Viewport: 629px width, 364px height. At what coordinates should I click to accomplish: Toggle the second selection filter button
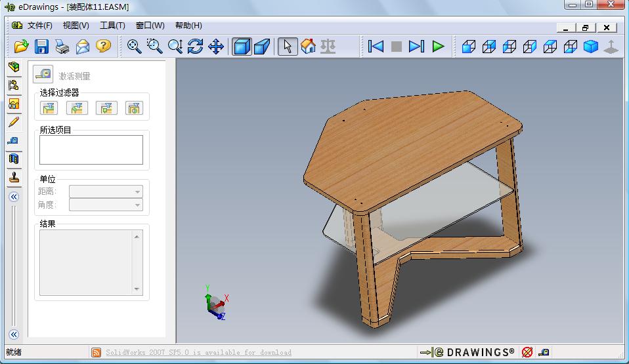[x=77, y=108]
